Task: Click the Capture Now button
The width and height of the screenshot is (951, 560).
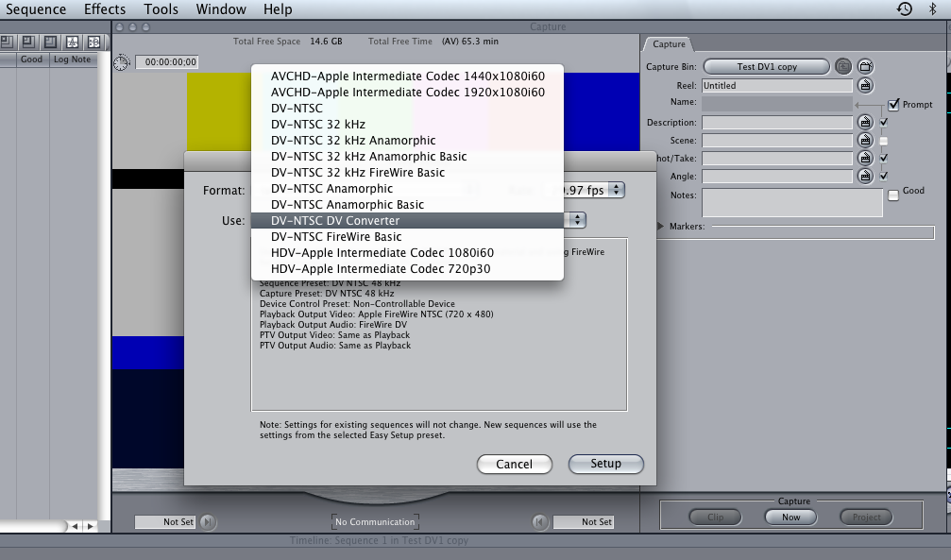Action: pos(790,517)
